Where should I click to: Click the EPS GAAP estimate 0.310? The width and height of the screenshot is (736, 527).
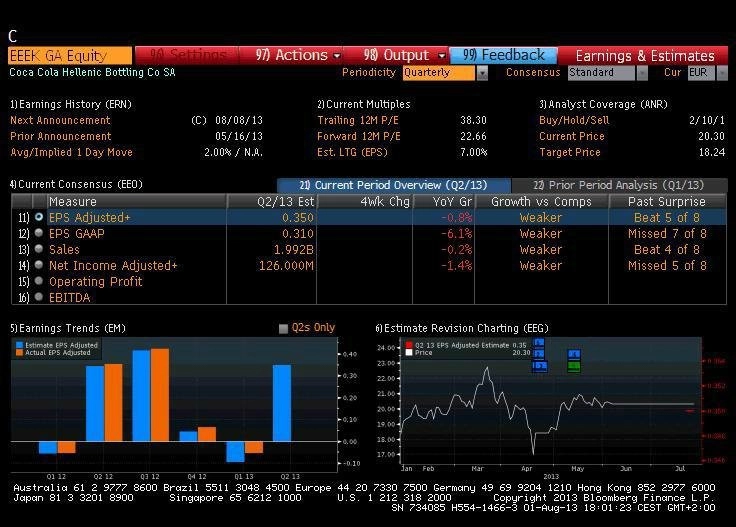click(x=298, y=234)
